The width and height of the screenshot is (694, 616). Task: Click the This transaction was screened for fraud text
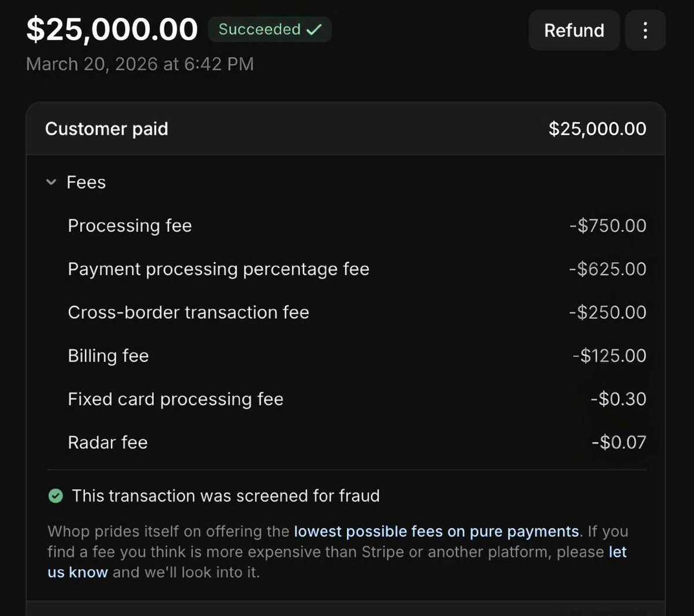226,496
